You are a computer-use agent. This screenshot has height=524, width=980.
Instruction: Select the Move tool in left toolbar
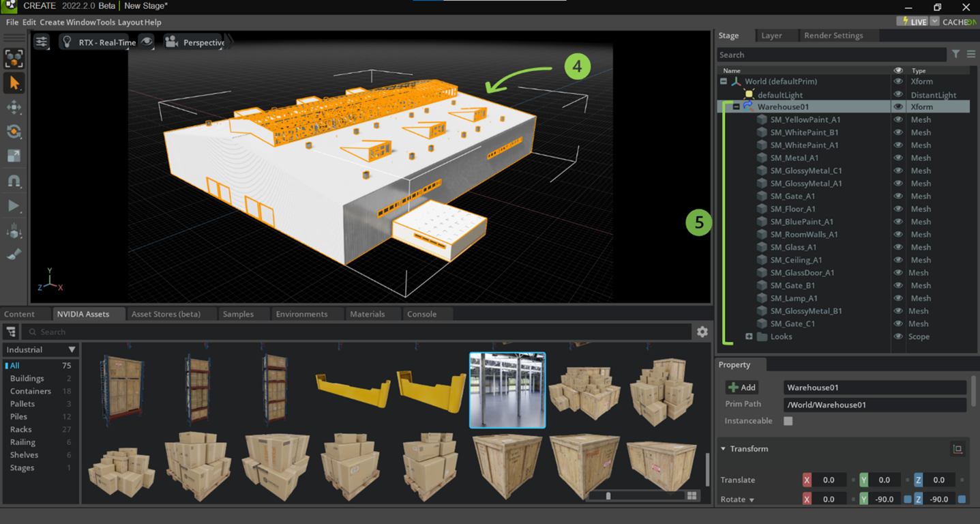point(14,107)
